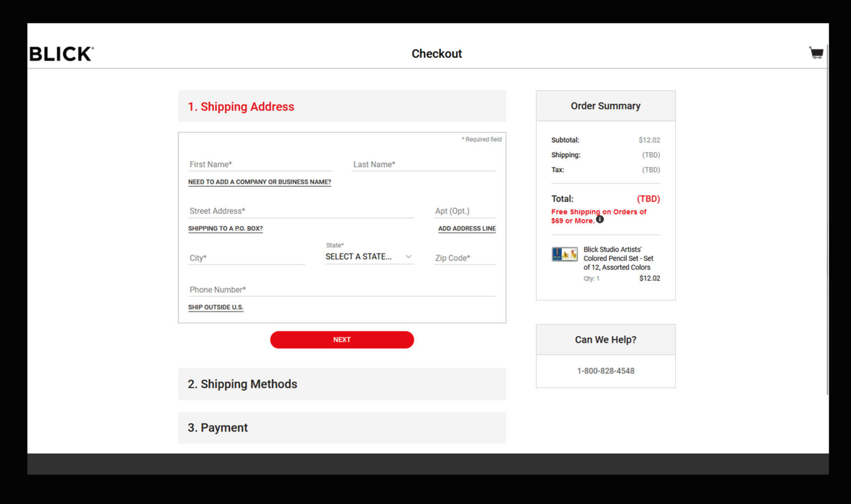Click the colored pencil set thumbnail
The width and height of the screenshot is (851, 504).
point(564,254)
